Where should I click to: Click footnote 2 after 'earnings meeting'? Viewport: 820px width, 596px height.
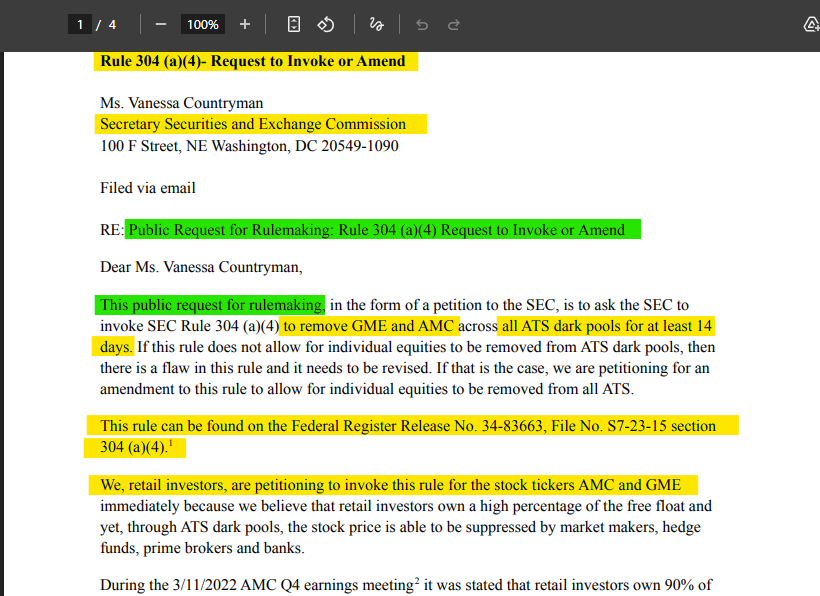click(x=417, y=580)
